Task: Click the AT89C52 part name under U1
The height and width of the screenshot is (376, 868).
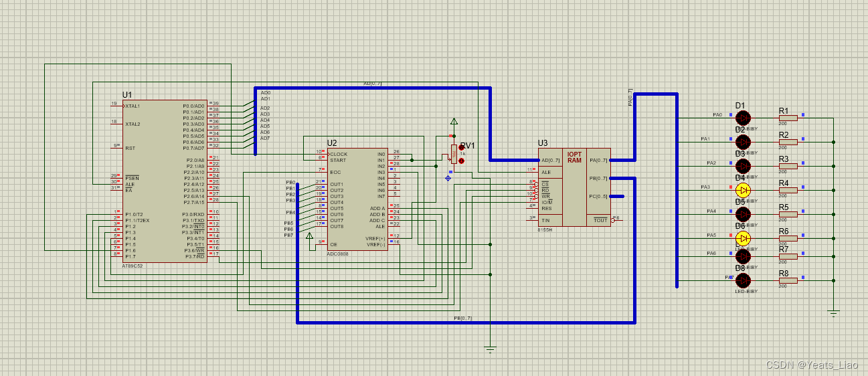Action: click(133, 266)
